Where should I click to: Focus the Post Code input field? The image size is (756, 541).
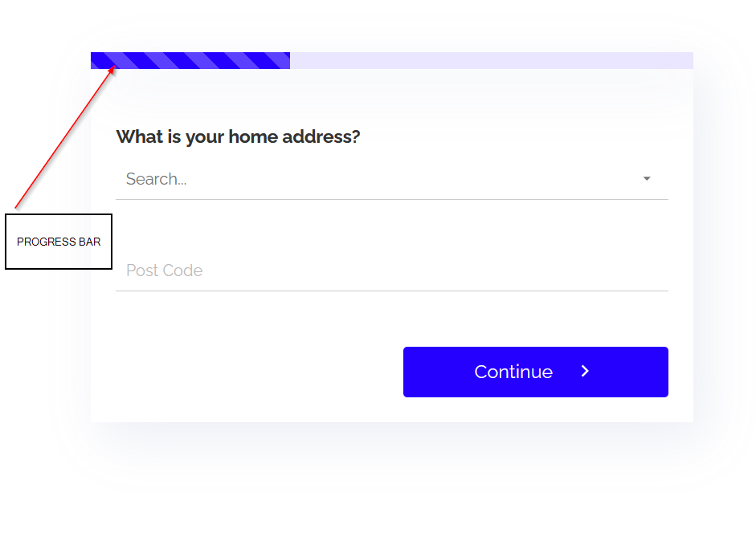392,270
